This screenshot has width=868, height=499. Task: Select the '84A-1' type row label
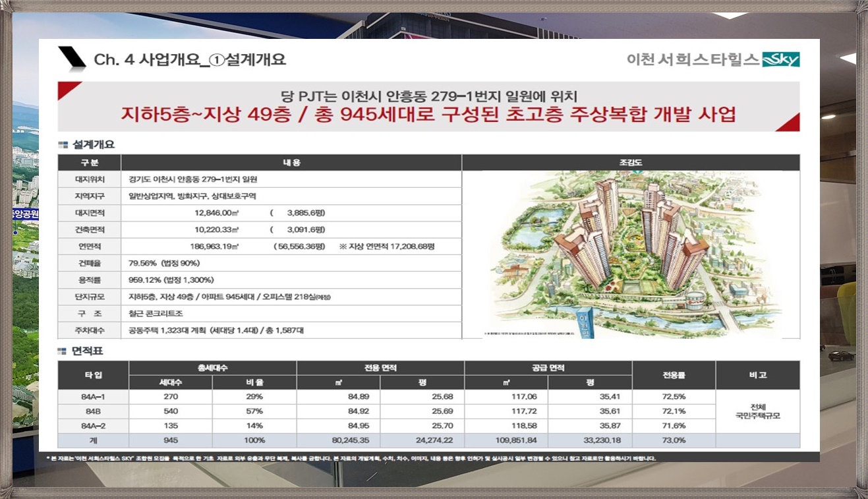click(93, 397)
